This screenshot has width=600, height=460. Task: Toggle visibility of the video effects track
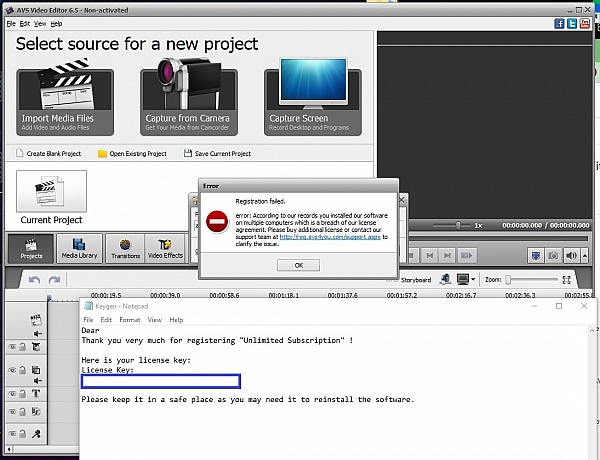pos(12,347)
